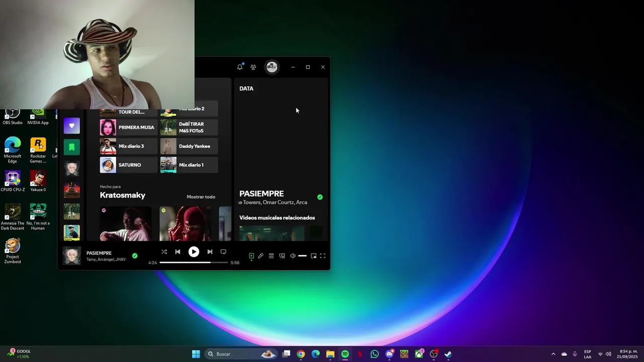
Task: Click PASIEMPRE title in Now Playing panel
Action: 262,194
